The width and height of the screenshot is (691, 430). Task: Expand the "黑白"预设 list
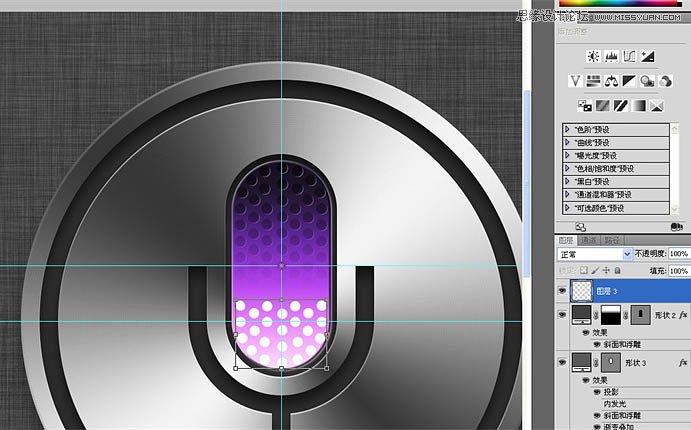[x=567, y=182]
